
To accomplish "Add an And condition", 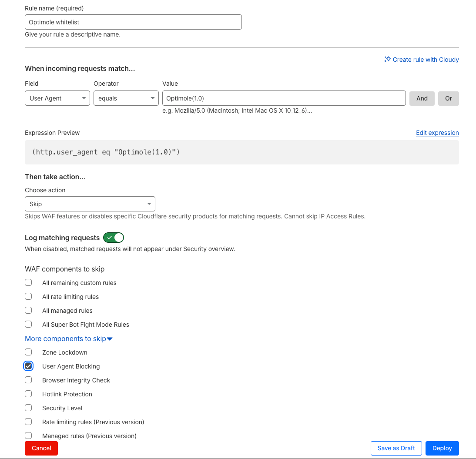I will 422,98.
